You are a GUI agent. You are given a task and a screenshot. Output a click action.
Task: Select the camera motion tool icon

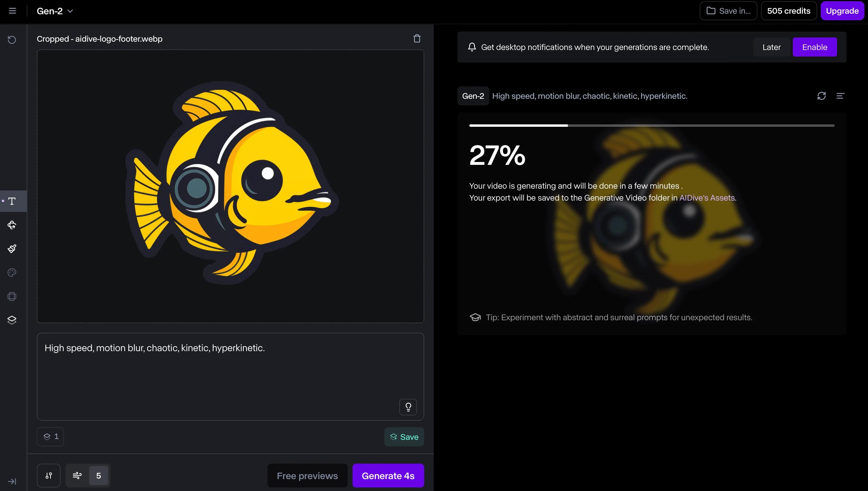(12, 225)
